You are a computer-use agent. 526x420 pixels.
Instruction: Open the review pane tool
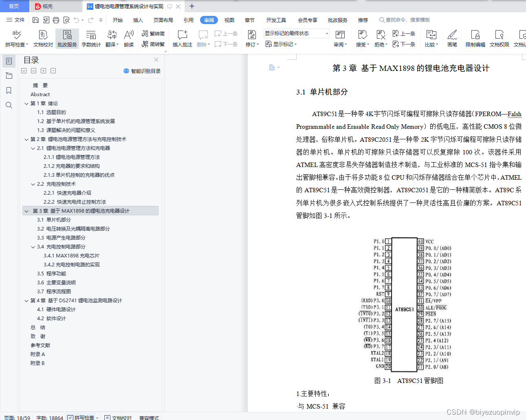[x=340, y=39]
